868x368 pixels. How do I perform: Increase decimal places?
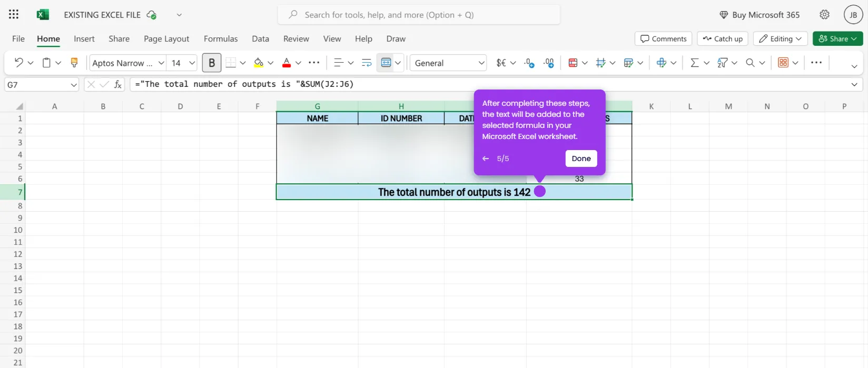point(549,63)
